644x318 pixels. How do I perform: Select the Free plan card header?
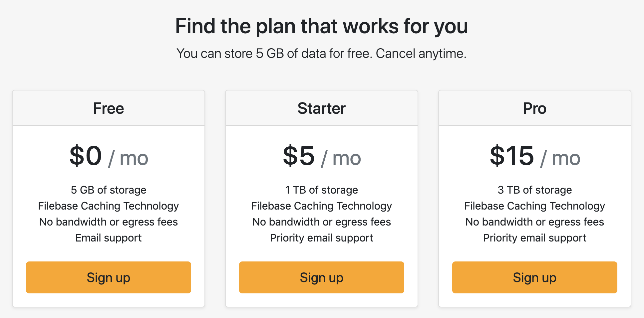[109, 108]
